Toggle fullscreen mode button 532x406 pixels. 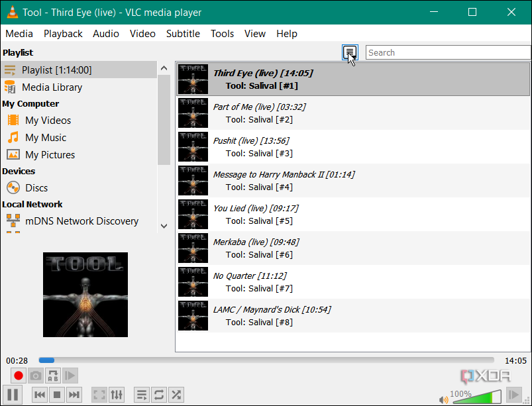pos(99,395)
